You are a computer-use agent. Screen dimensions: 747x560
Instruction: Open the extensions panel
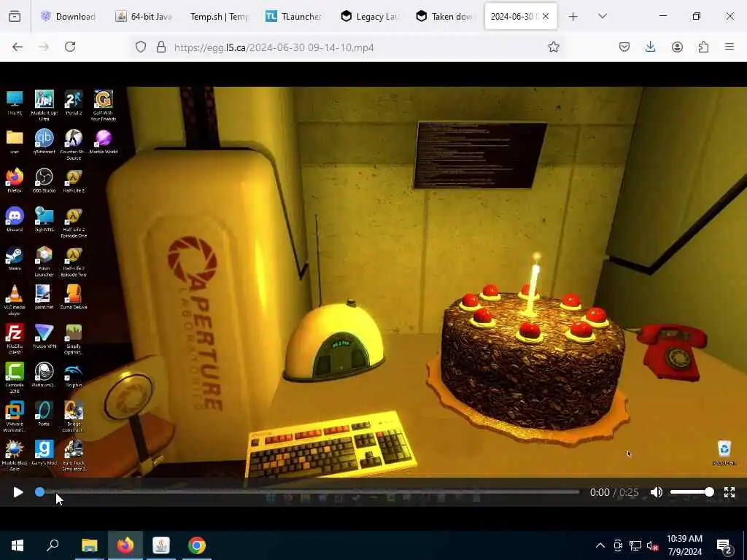click(x=703, y=47)
